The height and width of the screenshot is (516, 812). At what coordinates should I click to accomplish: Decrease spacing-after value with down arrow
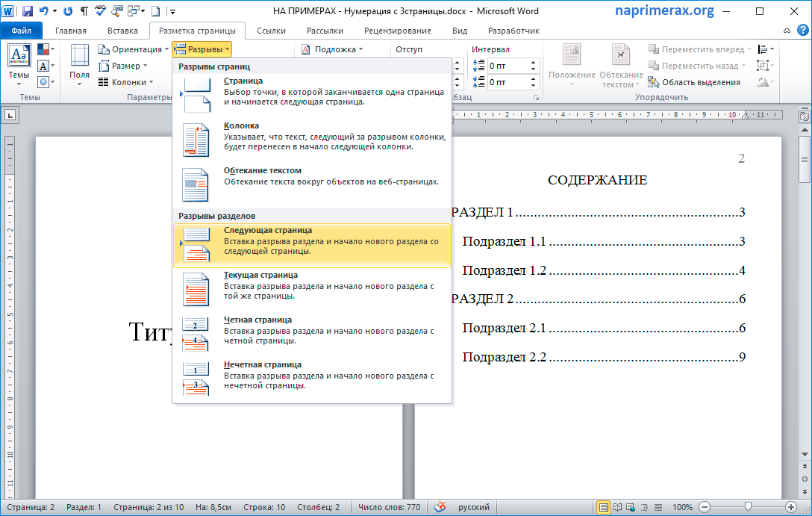(x=534, y=85)
